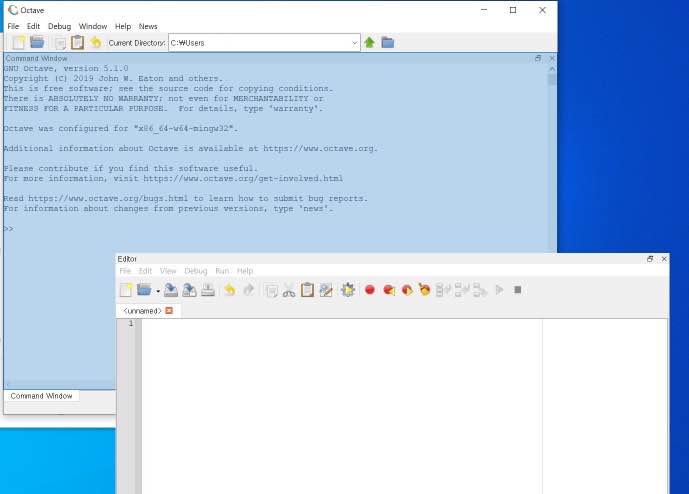The height and width of the screenshot is (494, 689).
Task: Click Save As icon in Editor toolbar
Action: pyautogui.click(x=189, y=290)
